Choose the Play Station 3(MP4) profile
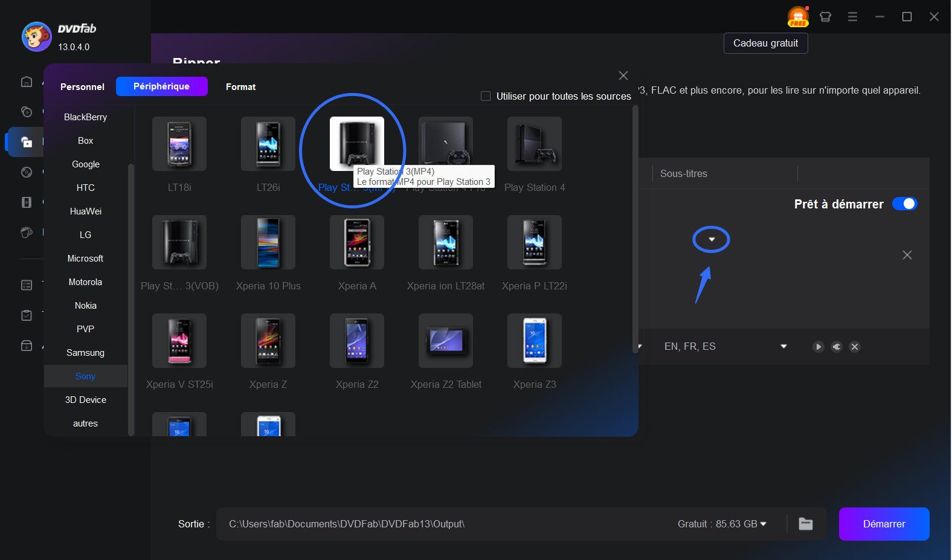Viewport: 952px width, 560px height. click(357, 144)
